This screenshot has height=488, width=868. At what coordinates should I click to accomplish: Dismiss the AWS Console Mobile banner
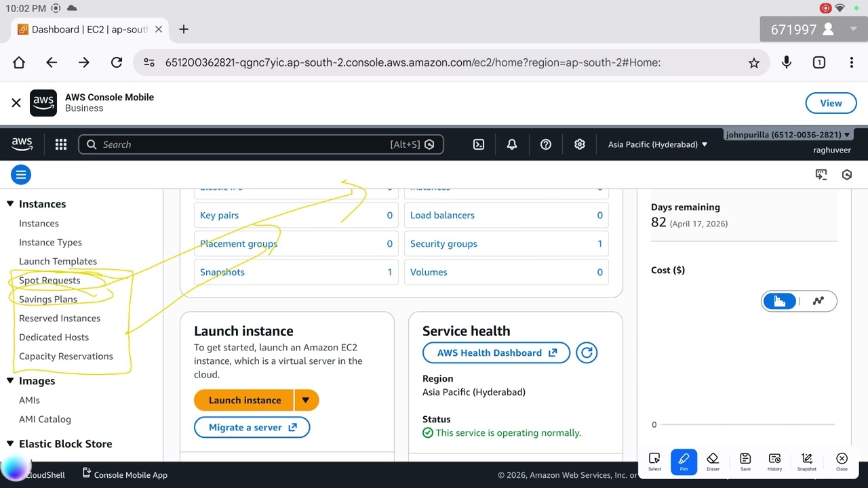click(x=16, y=103)
